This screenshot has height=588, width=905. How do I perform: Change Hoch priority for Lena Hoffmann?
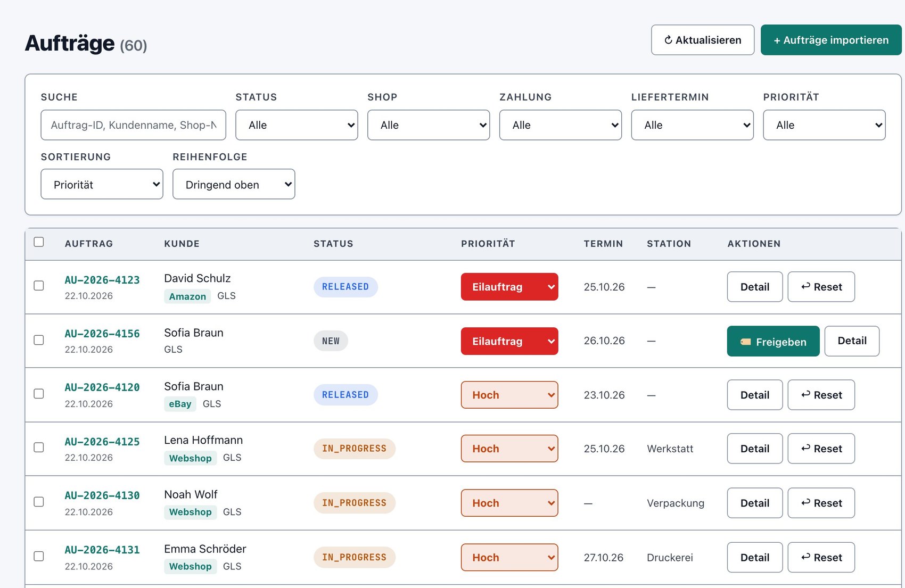click(x=509, y=449)
